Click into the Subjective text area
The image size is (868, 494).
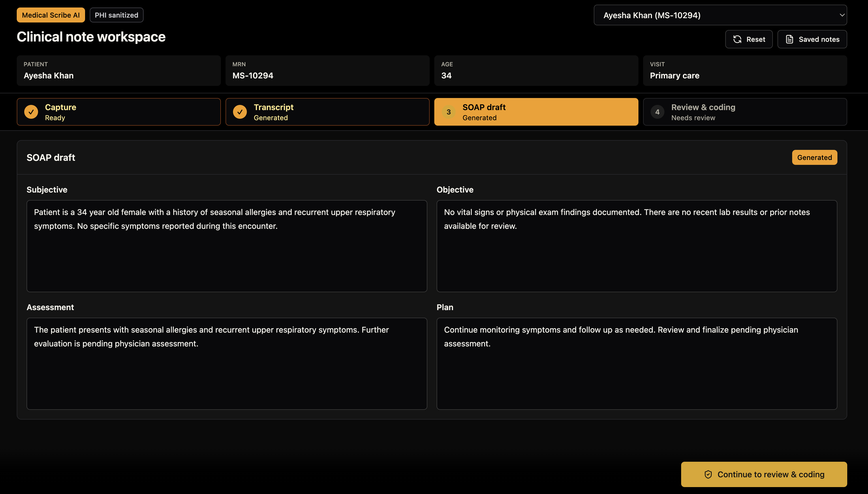point(227,246)
